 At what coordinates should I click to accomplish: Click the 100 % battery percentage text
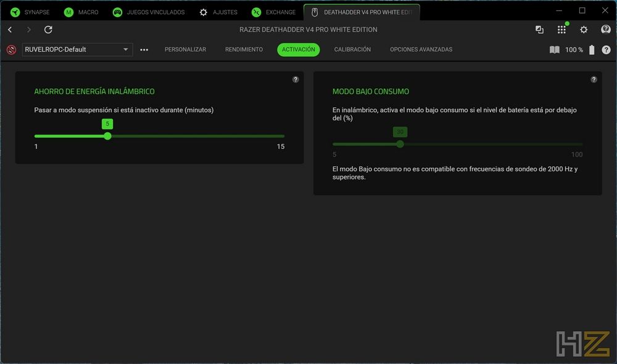pyautogui.click(x=574, y=49)
